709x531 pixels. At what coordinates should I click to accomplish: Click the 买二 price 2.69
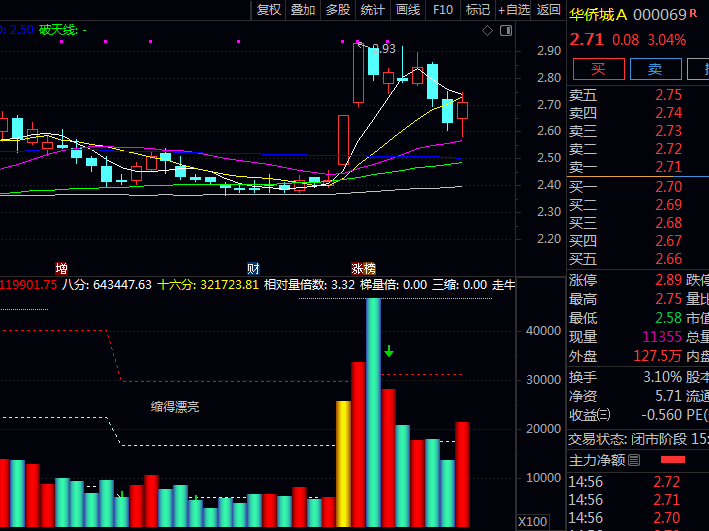click(668, 205)
